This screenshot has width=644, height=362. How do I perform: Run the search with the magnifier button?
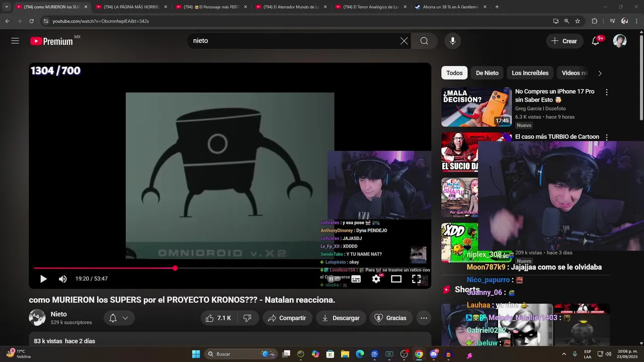pyautogui.click(x=424, y=41)
